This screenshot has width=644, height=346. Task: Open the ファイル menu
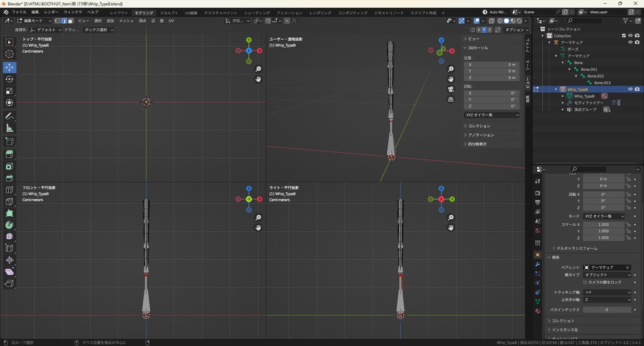pos(19,12)
